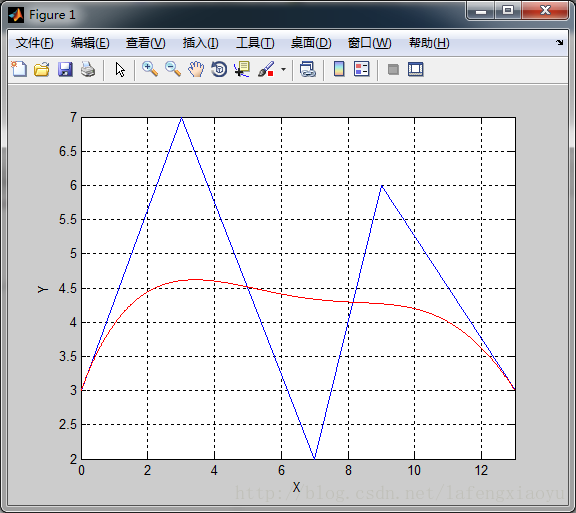Insert a colorbar using the toolbar icon

[x=339, y=69]
